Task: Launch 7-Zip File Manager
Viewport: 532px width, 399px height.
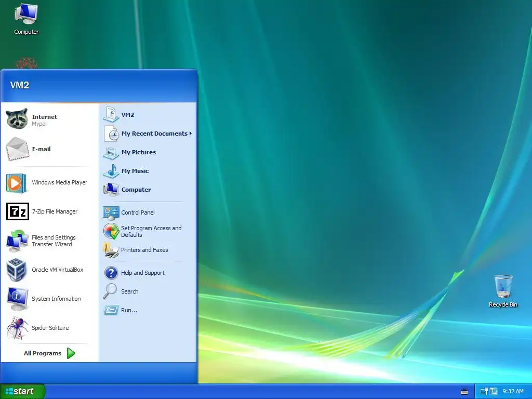Action: (x=49, y=211)
